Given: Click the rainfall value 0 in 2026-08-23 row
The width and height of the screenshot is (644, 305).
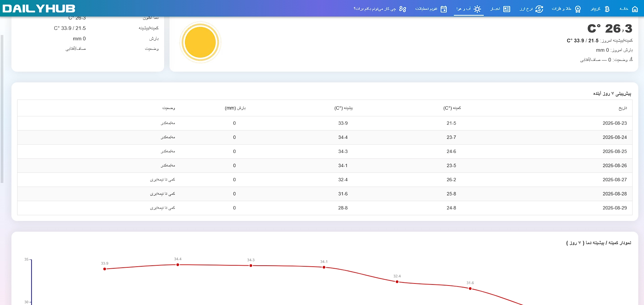Looking at the screenshot, I should (x=234, y=123).
